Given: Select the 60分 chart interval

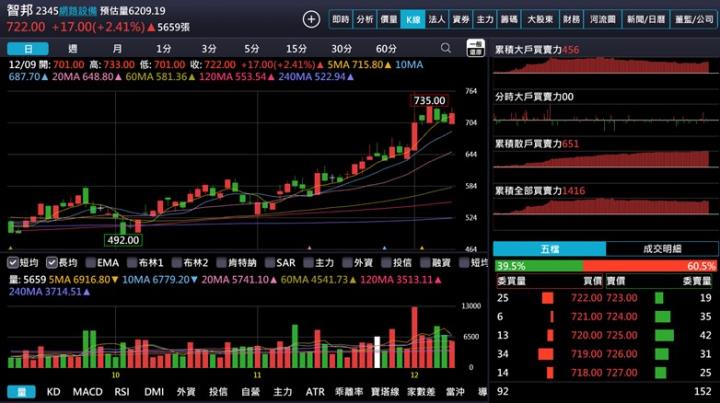Looking at the screenshot, I should point(386,49).
